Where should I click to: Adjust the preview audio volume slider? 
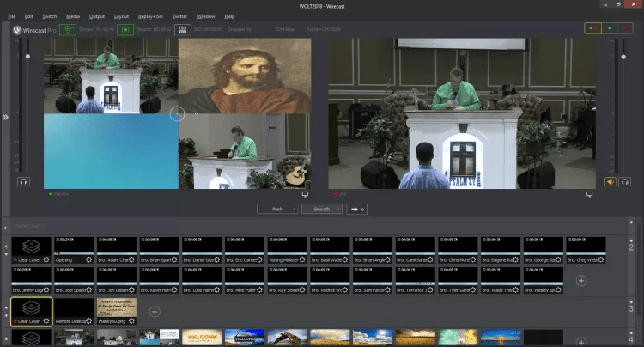coord(27,57)
